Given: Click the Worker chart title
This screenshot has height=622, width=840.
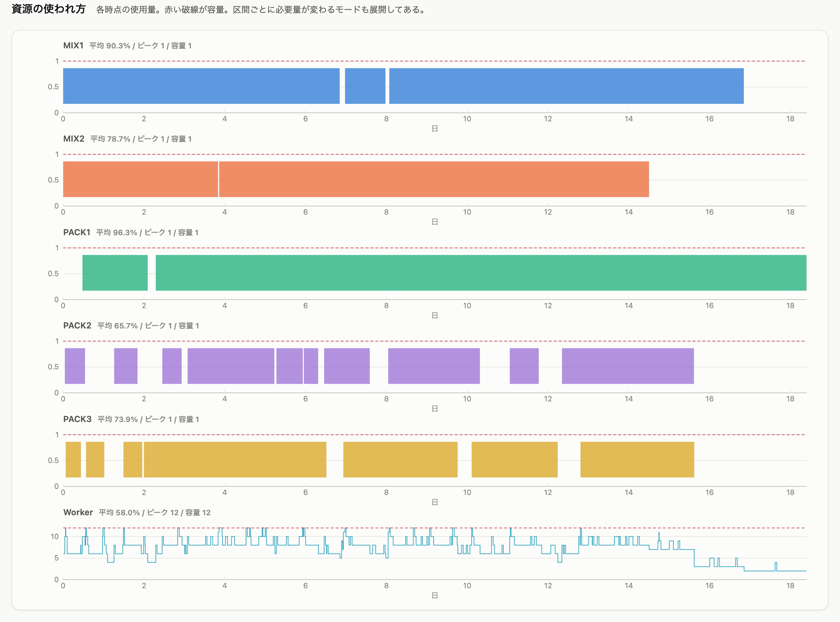Looking at the screenshot, I should coord(78,512).
